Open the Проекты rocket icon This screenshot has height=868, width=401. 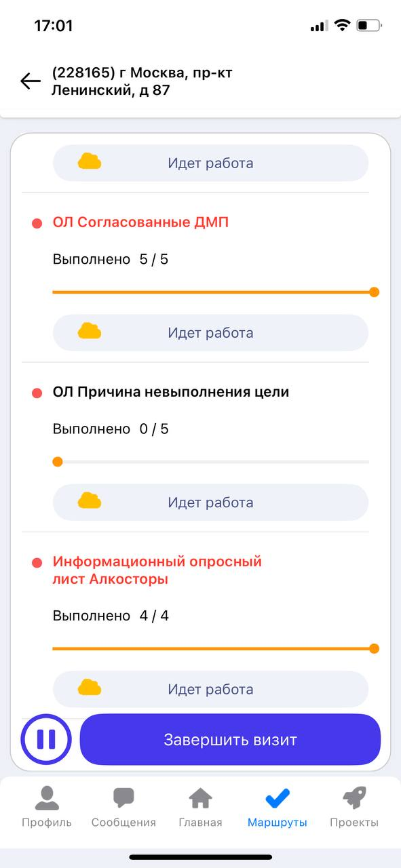point(354,798)
